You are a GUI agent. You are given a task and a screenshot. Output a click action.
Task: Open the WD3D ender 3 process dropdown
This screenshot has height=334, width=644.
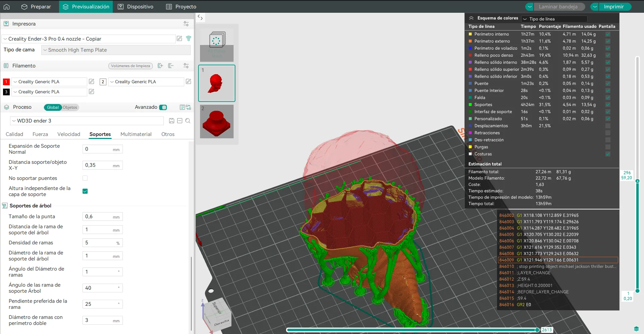pos(87,121)
